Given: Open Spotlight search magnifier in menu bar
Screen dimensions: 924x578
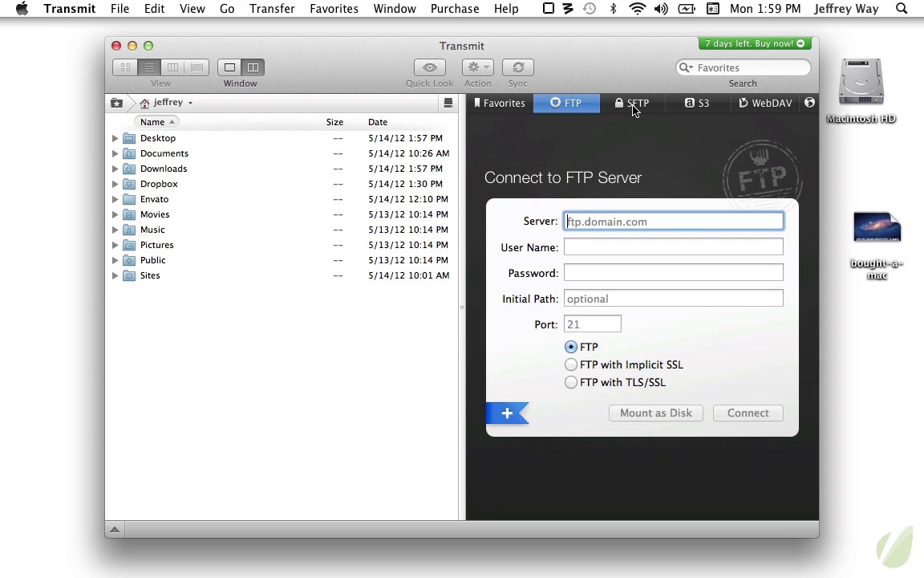Looking at the screenshot, I should point(901,8).
